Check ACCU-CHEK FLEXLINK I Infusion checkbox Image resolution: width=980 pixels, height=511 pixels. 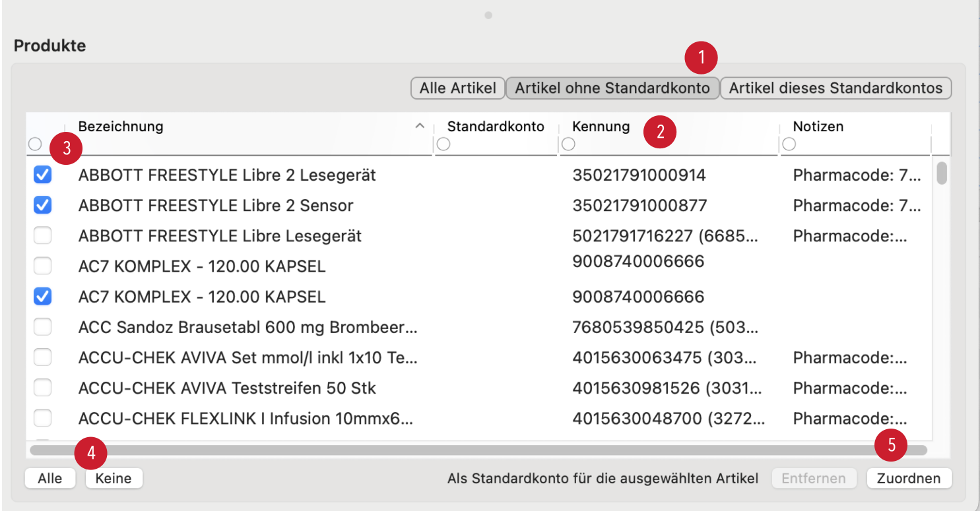click(x=43, y=418)
